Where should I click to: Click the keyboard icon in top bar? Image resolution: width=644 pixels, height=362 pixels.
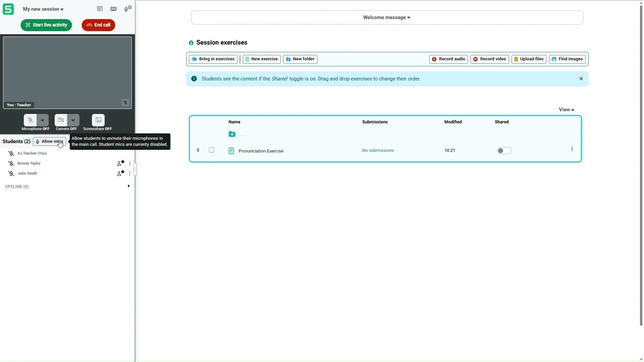[x=114, y=9]
